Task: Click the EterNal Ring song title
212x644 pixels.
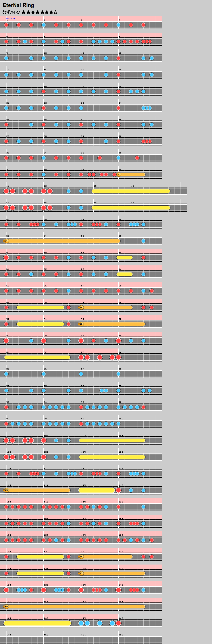Action: click(x=18, y=5)
